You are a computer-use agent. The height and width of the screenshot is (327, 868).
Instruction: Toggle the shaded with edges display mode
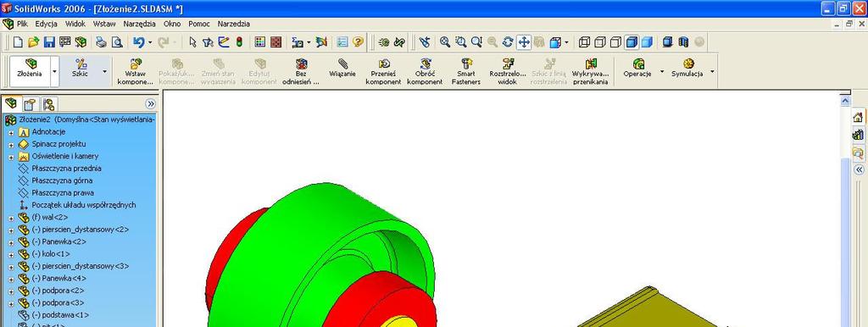632,42
